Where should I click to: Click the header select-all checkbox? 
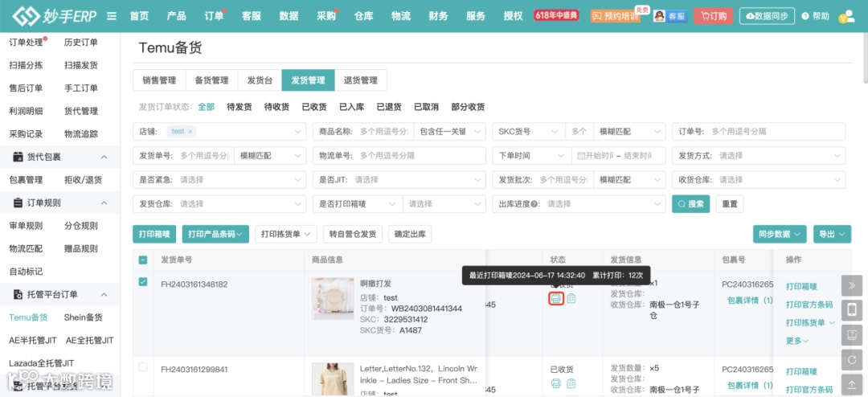click(143, 260)
